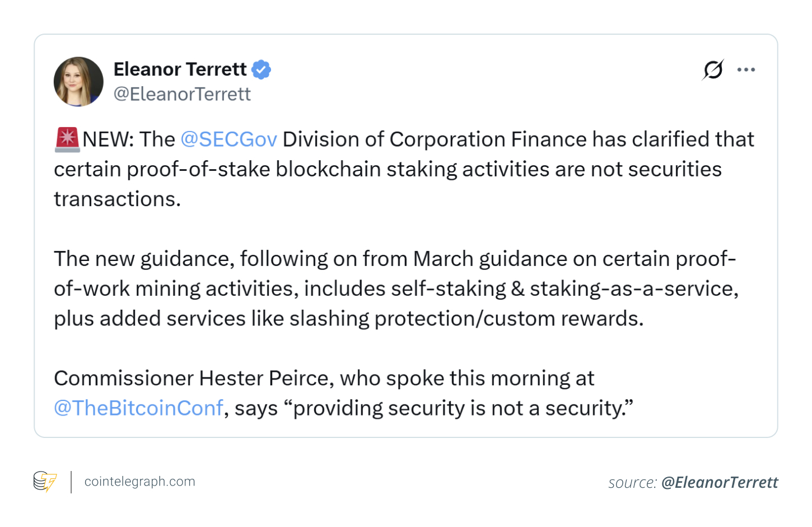Open the @SECGov profile link
The image size is (812, 527).
pos(229,139)
